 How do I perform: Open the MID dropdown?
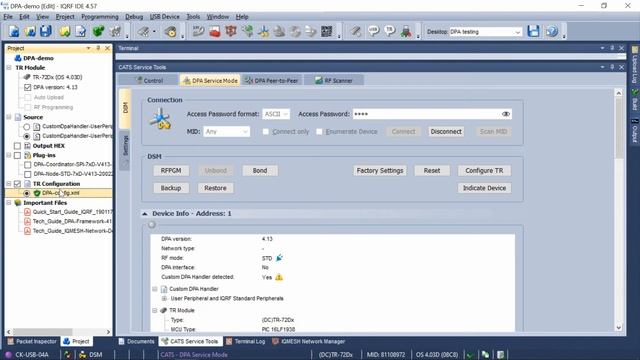[x=227, y=131]
